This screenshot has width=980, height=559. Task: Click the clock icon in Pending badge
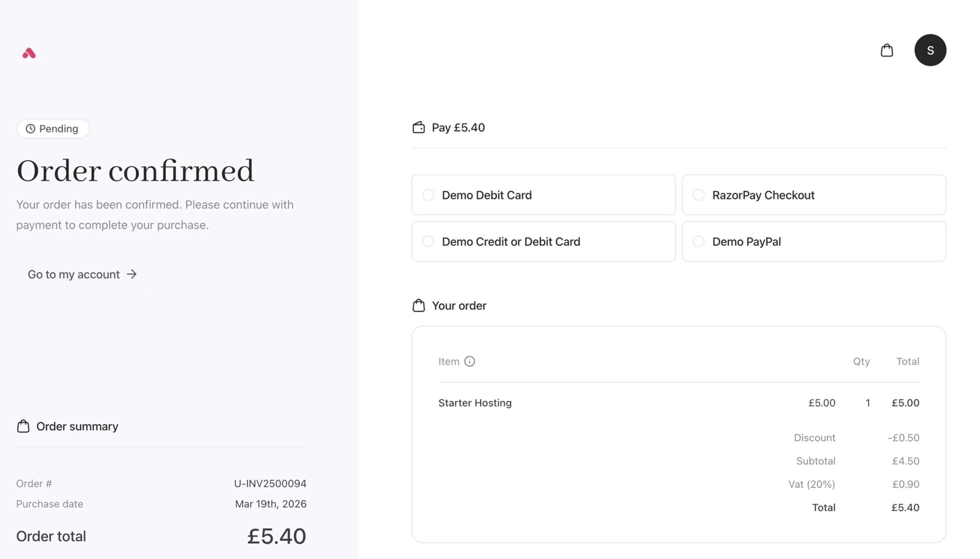coord(30,128)
